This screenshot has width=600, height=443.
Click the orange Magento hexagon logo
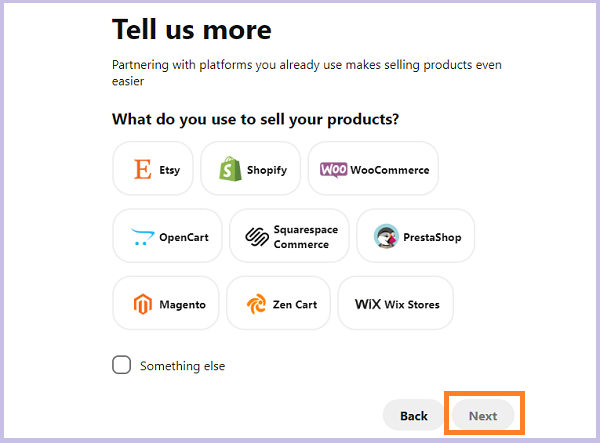(142, 304)
